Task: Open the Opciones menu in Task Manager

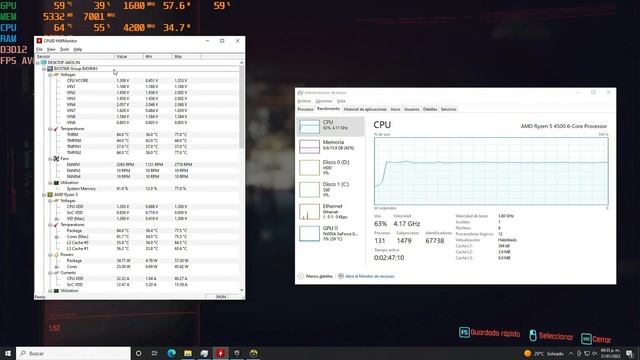Action: pos(324,101)
